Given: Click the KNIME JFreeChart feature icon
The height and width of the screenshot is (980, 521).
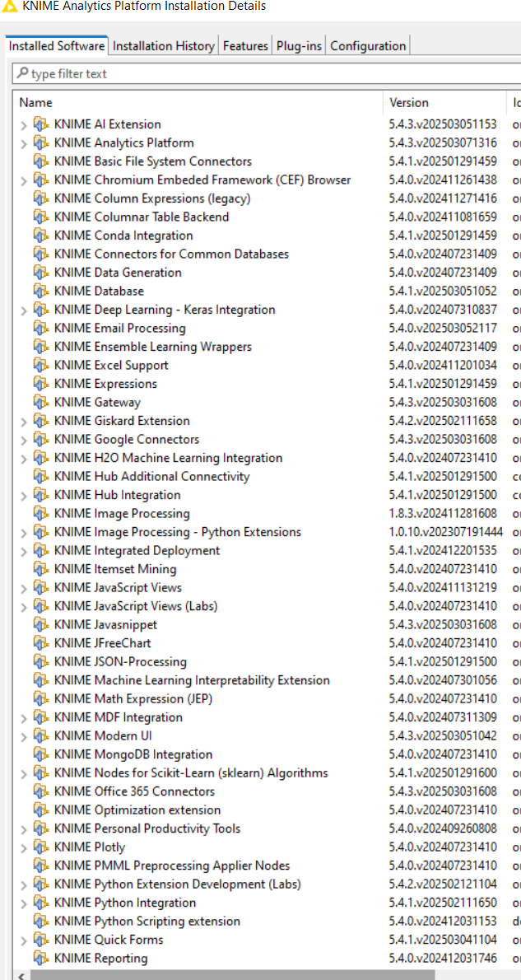Looking at the screenshot, I should [x=41, y=643].
